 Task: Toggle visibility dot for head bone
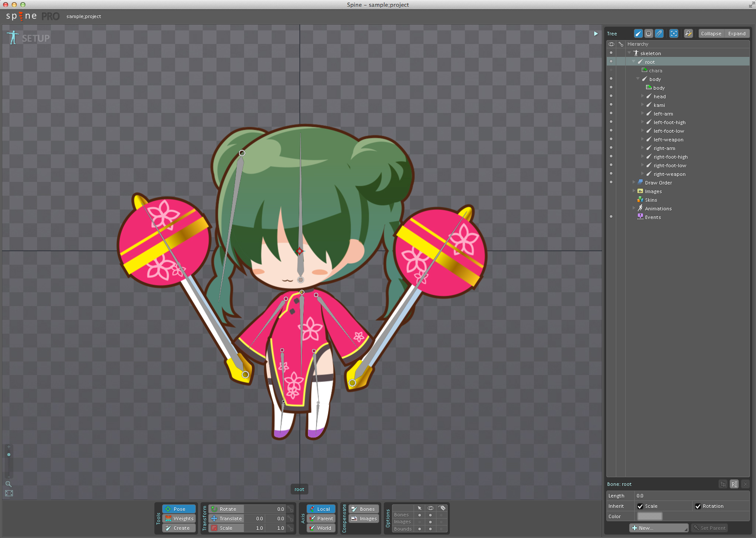611,96
